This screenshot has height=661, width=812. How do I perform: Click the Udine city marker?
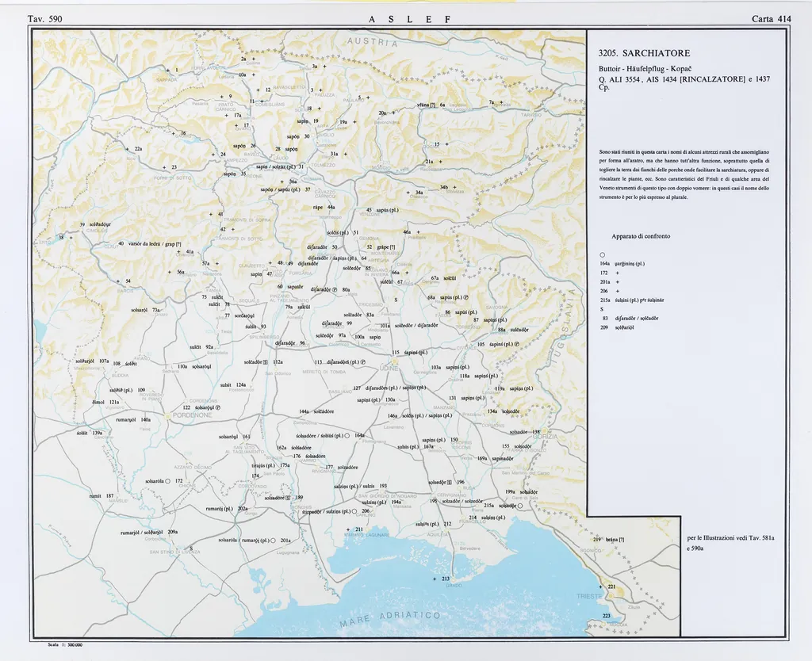coord(389,368)
